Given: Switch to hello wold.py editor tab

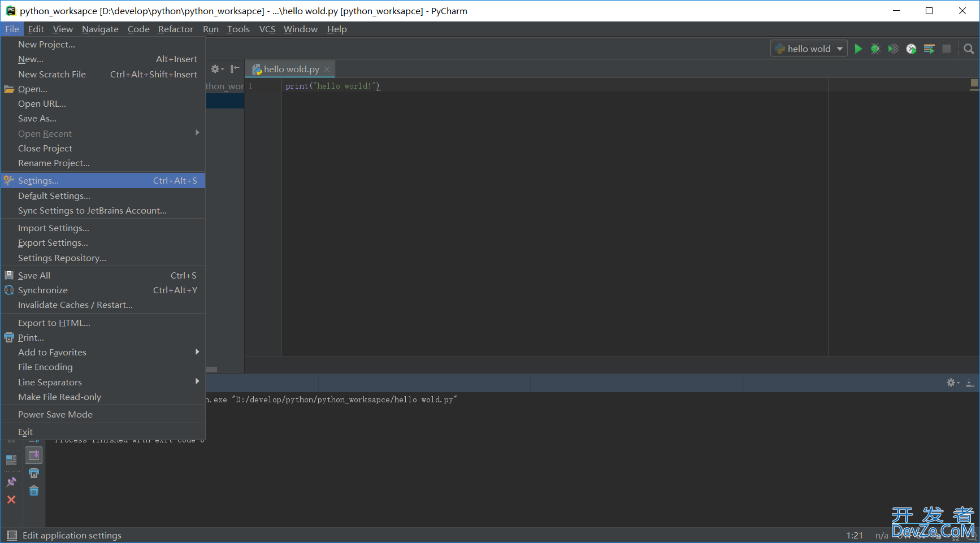Looking at the screenshot, I should [291, 69].
